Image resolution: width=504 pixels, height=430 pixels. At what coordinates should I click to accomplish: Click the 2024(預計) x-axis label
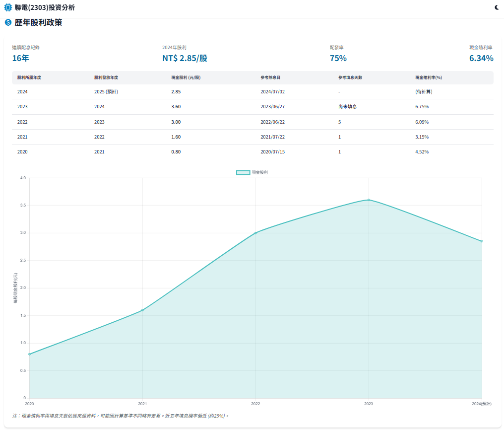click(482, 404)
